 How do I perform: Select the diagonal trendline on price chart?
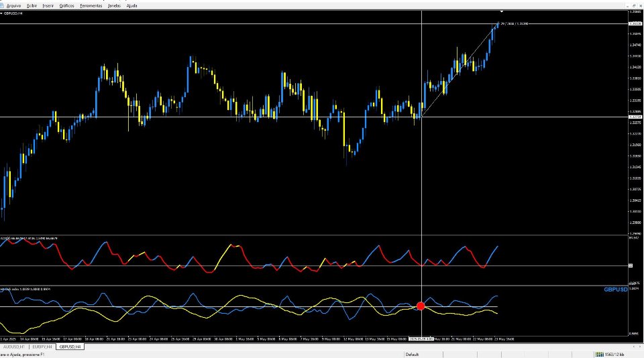460,70
